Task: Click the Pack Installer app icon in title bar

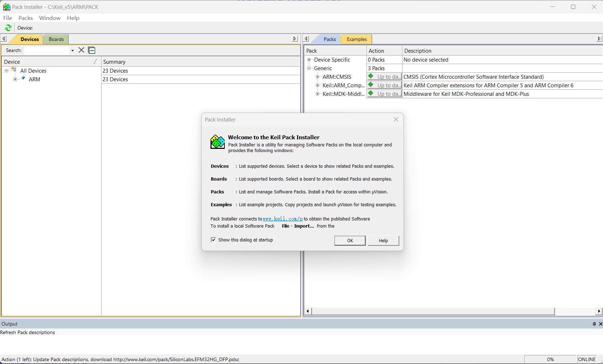Action: tap(6, 7)
